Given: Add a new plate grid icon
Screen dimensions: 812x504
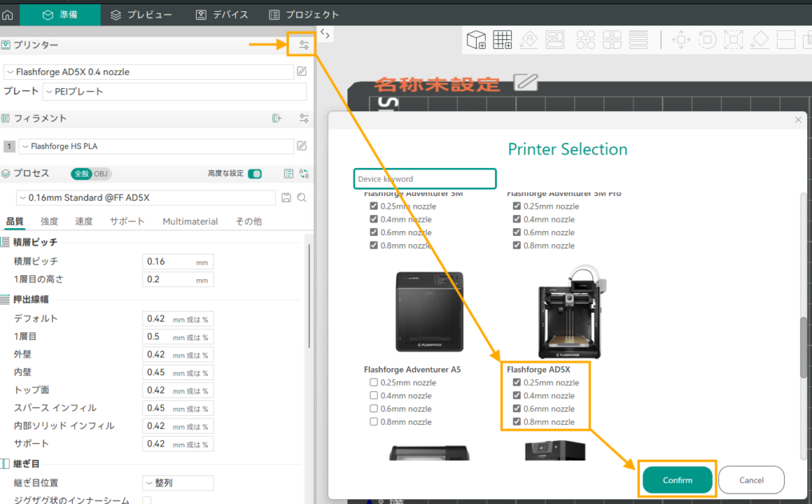Looking at the screenshot, I should [502, 39].
